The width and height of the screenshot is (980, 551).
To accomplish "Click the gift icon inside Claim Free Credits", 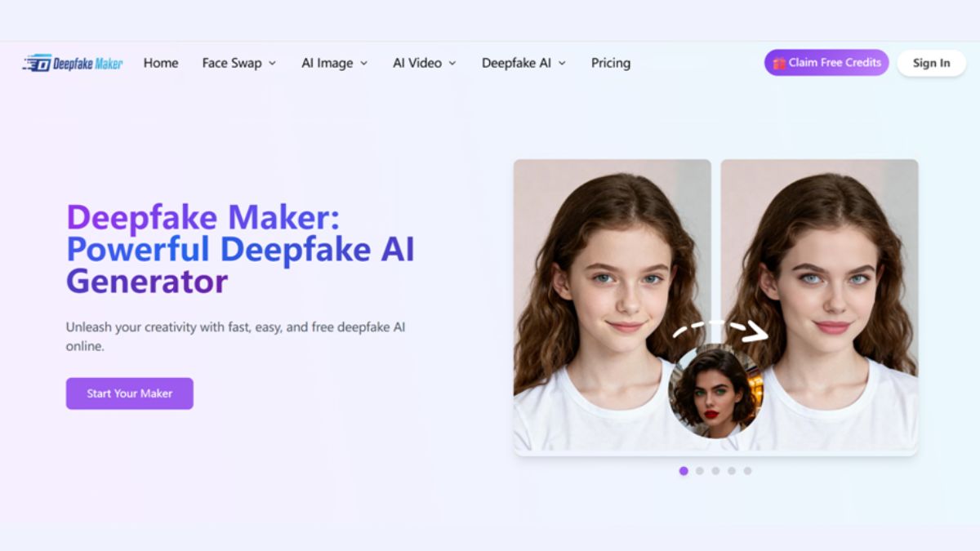I will coord(779,62).
